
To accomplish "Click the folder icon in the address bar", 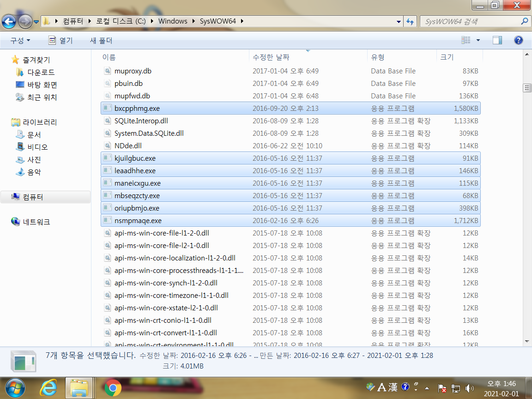I will [x=47, y=21].
